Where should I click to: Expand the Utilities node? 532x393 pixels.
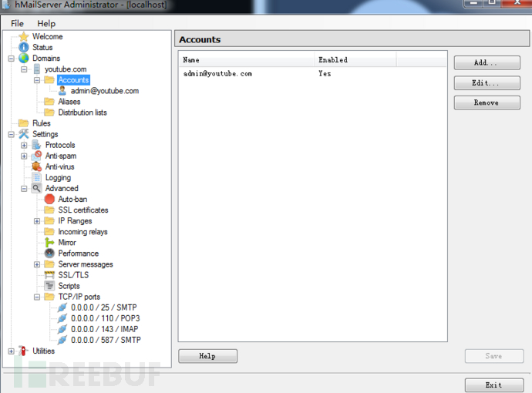12,351
